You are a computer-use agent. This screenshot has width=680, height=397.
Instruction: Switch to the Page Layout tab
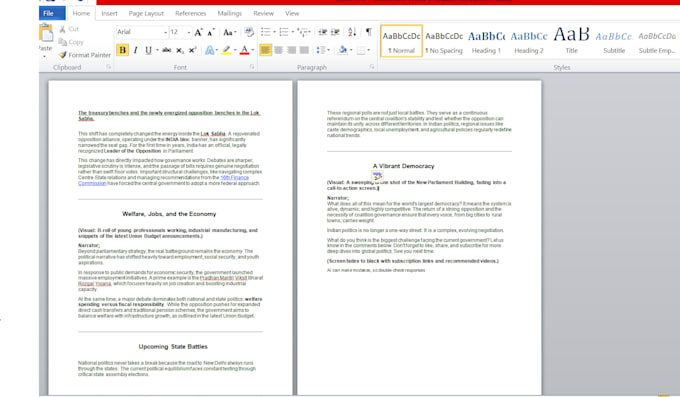[146, 13]
